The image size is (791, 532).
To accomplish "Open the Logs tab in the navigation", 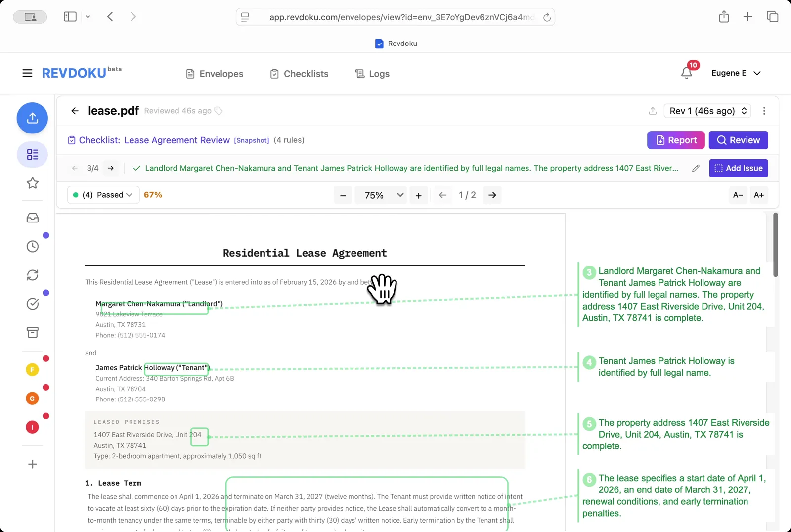I will point(372,74).
